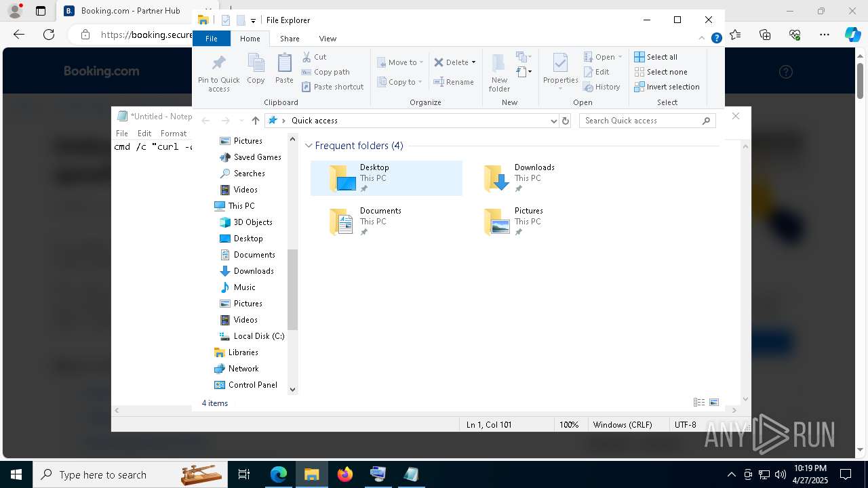This screenshot has width=868, height=488.
Task: Click Select none in ribbon
Action: [660, 72]
